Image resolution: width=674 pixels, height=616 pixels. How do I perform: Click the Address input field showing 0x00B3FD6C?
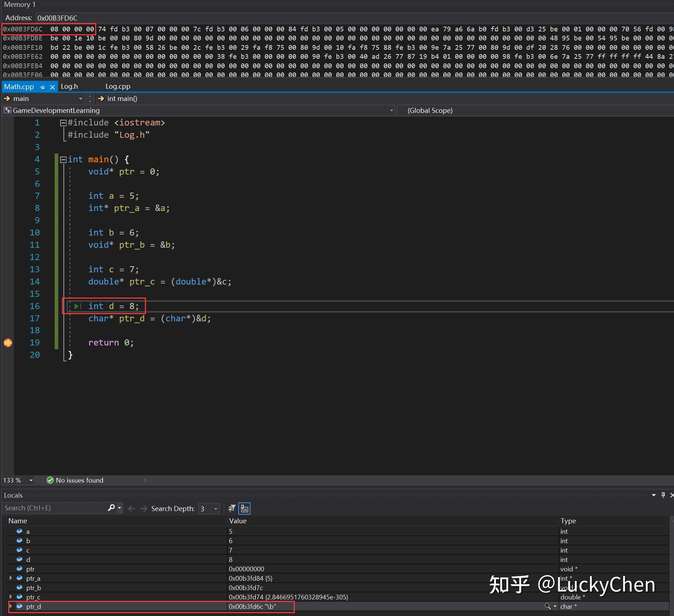[x=58, y=17]
